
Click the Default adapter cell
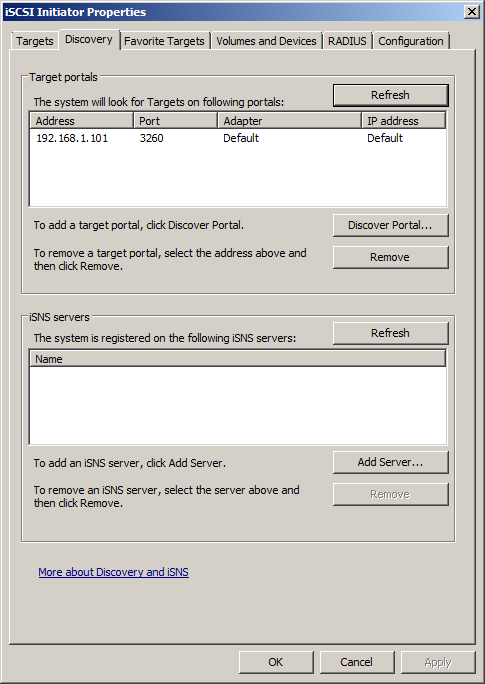[241, 138]
